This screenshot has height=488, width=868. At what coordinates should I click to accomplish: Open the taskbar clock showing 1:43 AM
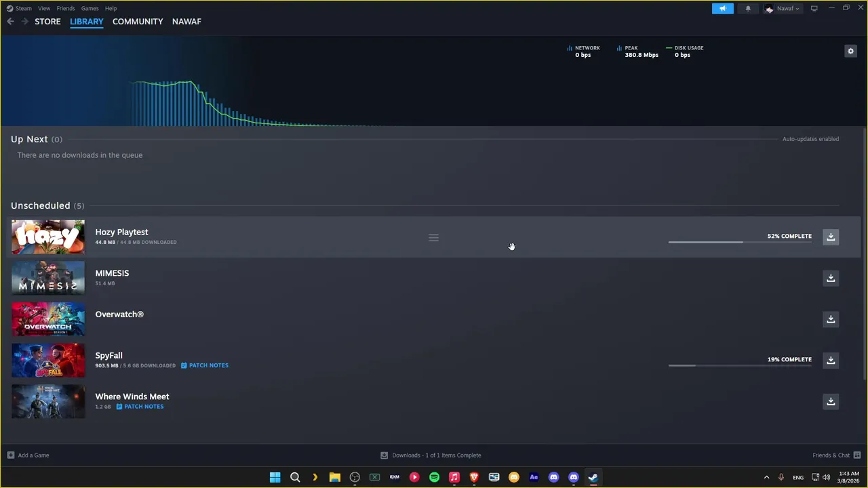tap(848, 477)
